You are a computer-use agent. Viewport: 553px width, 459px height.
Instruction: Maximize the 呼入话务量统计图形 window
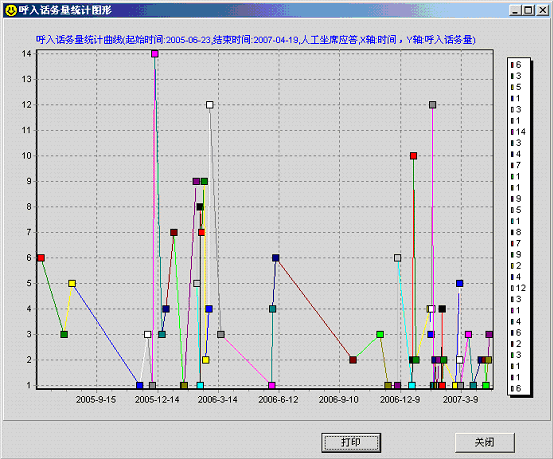(528, 10)
